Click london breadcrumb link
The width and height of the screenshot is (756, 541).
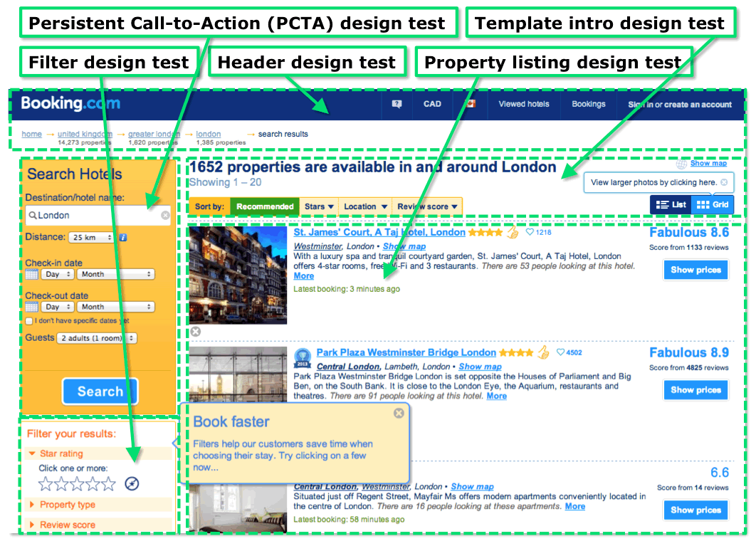(209, 134)
